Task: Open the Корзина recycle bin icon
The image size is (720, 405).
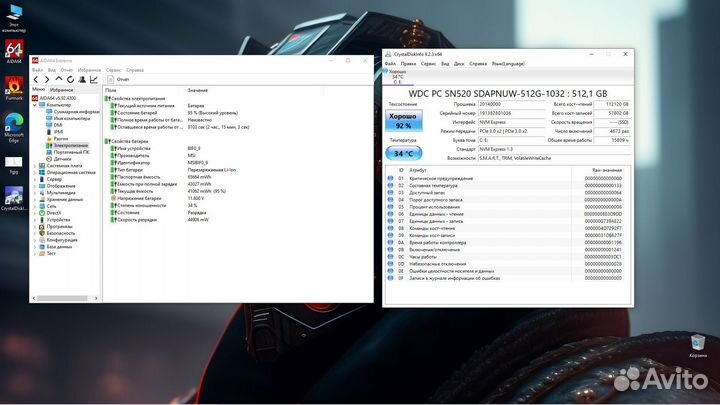Action: (698, 346)
